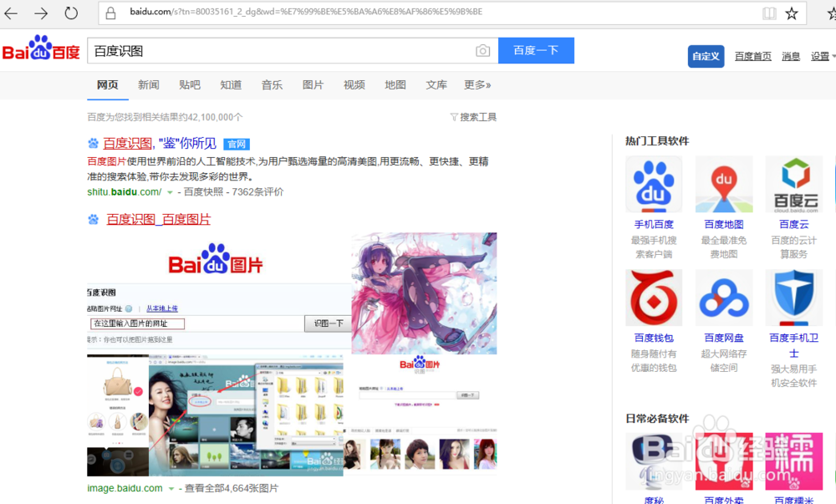Open the 百度网盘 app icon
The width and height of the screenshot is (836, 504).
(x=724, y=298)
